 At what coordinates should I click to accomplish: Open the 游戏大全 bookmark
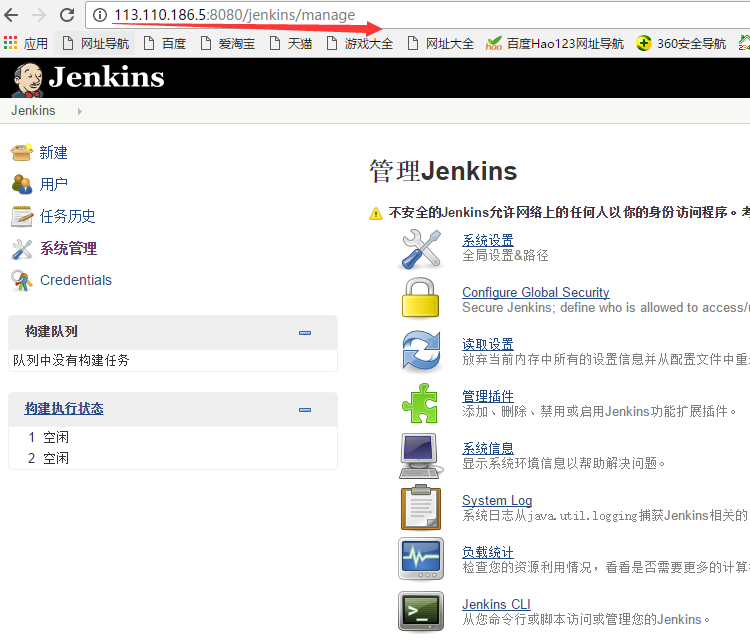point(360,44)
